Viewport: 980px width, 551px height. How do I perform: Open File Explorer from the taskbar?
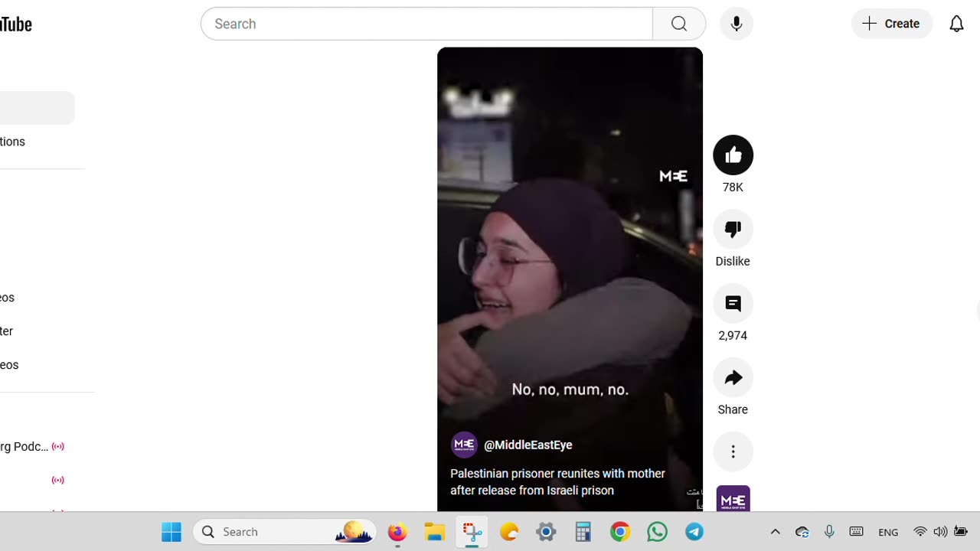[x=435, y=532]
